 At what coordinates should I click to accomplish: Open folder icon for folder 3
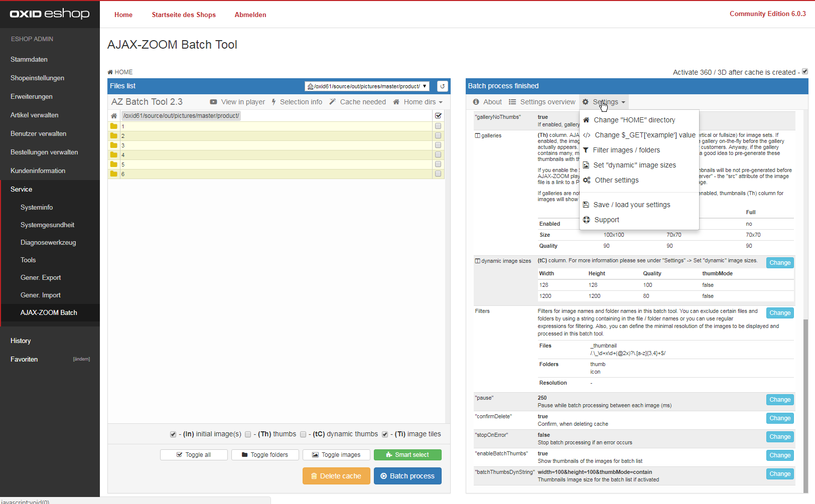114,145
